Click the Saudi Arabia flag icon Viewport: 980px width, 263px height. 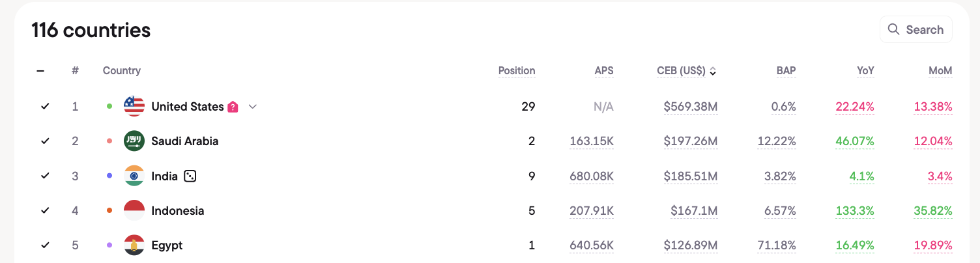[x=134, y=141]
